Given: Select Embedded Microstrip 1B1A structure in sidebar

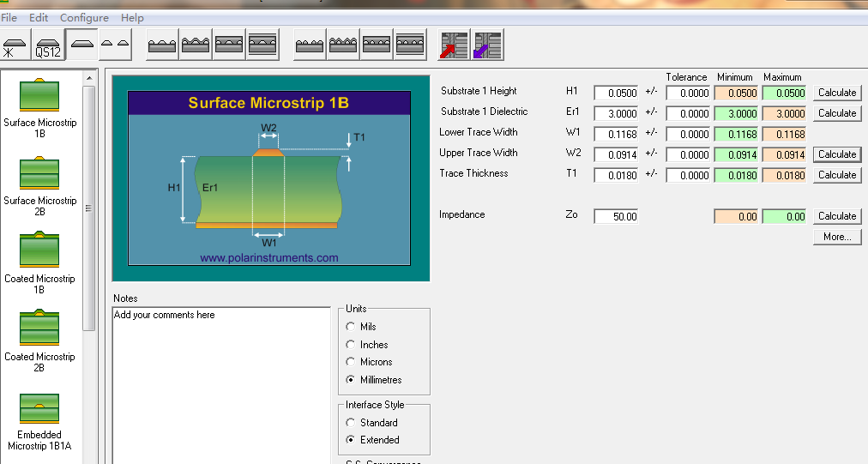Looking at the screenshot, I should (39, 422).
